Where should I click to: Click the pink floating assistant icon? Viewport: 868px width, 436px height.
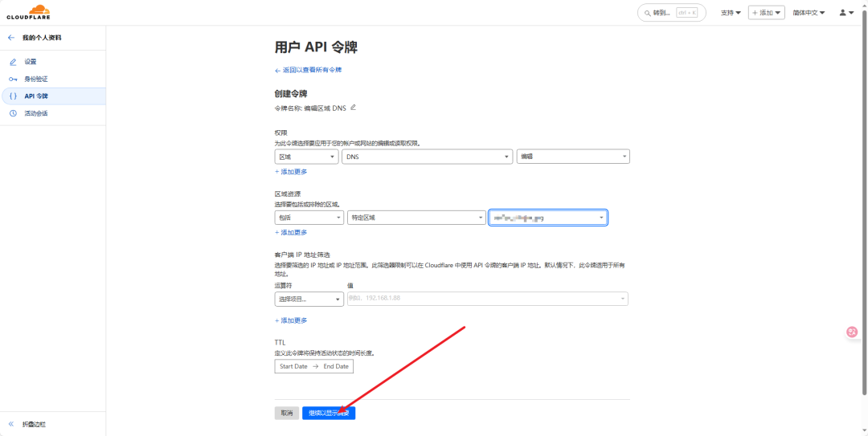(853, 332)
